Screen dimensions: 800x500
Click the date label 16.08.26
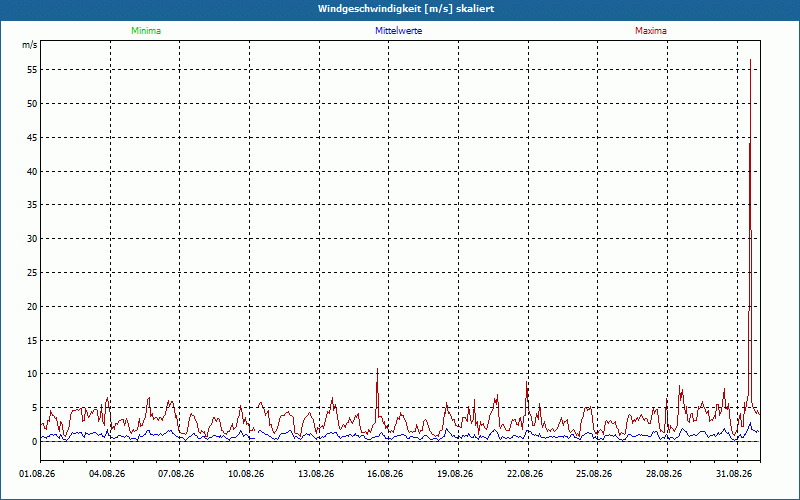click(385, 474)
